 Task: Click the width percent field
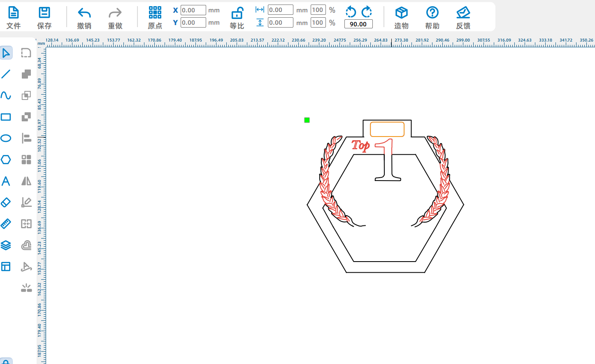(318, 10)
